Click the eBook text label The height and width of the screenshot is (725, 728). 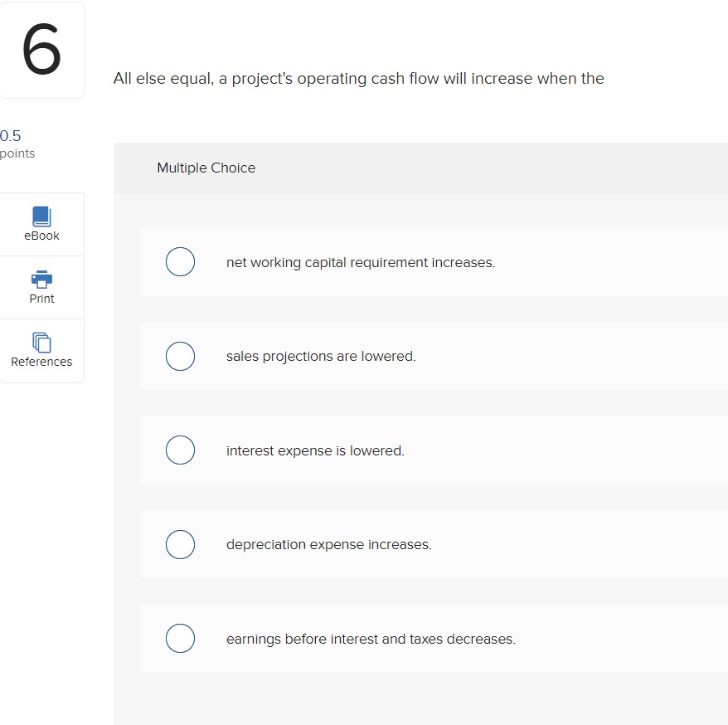pos(41,235)
